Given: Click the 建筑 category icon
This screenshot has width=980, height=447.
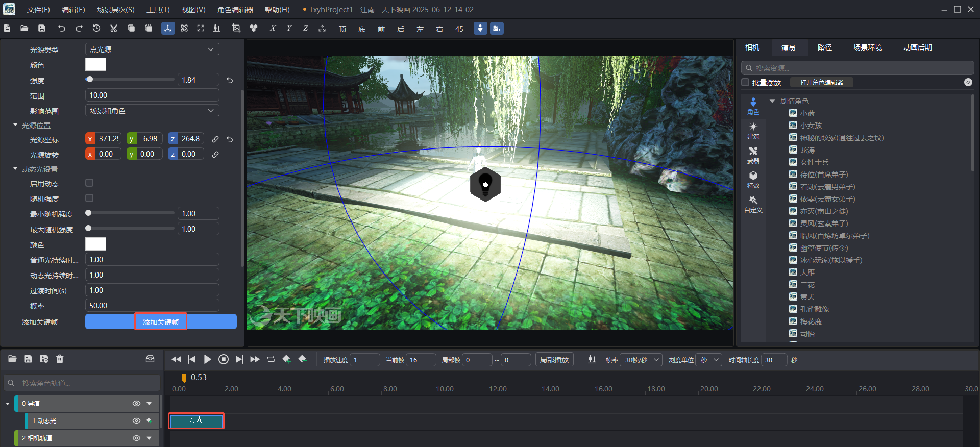Looking at the screenshot, I should [x=753, y=131].
